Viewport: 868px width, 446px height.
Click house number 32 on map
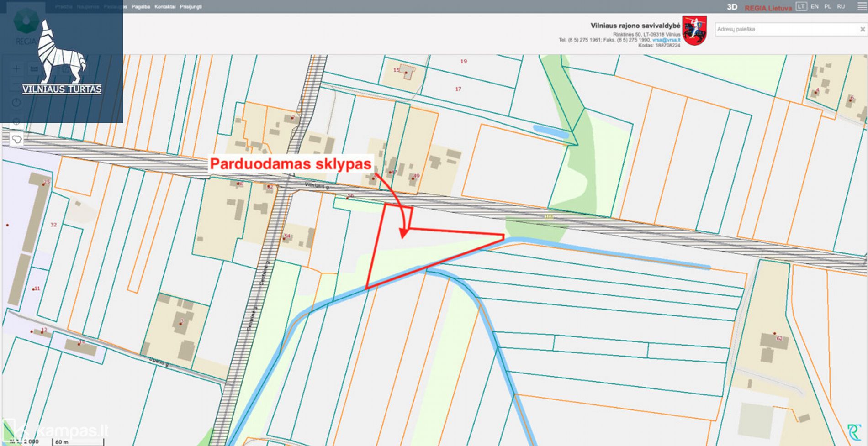(54, 225)
